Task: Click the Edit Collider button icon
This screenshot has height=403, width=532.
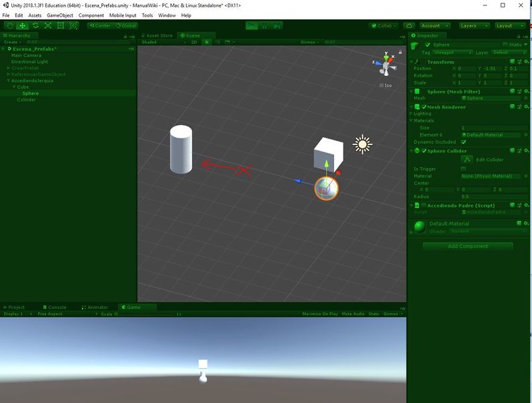Action: click(x=467, y=159)
